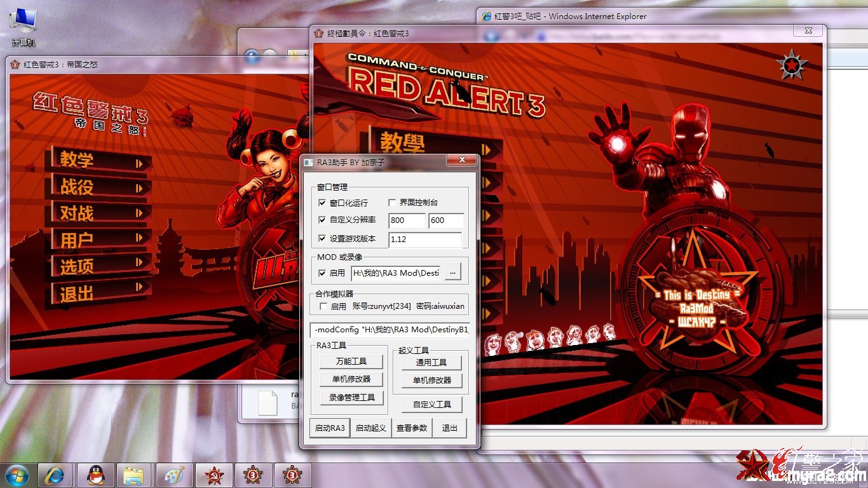Click the resolution height field showing 600
The width and height of the screenshot is (868, 488).
pyautogui.click(x=447, y=220)
